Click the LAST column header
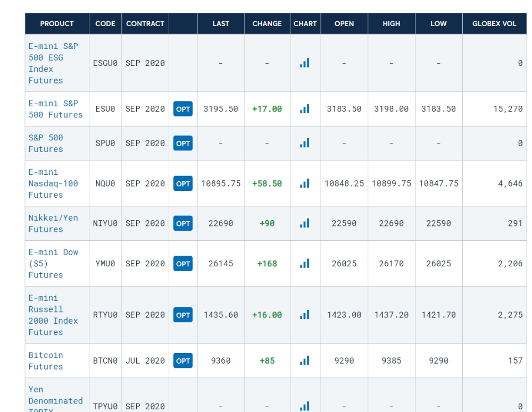 click(x=221, y=24)
